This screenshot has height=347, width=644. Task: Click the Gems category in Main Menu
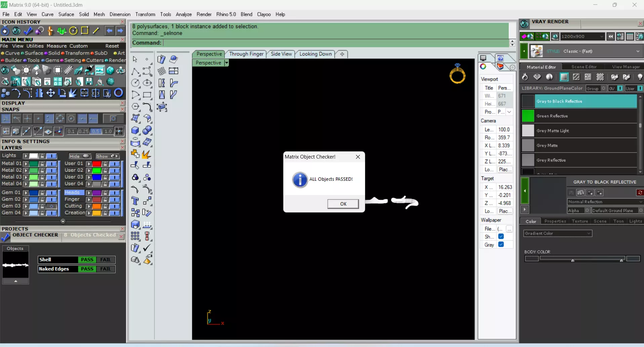click(x=52, y=61)
